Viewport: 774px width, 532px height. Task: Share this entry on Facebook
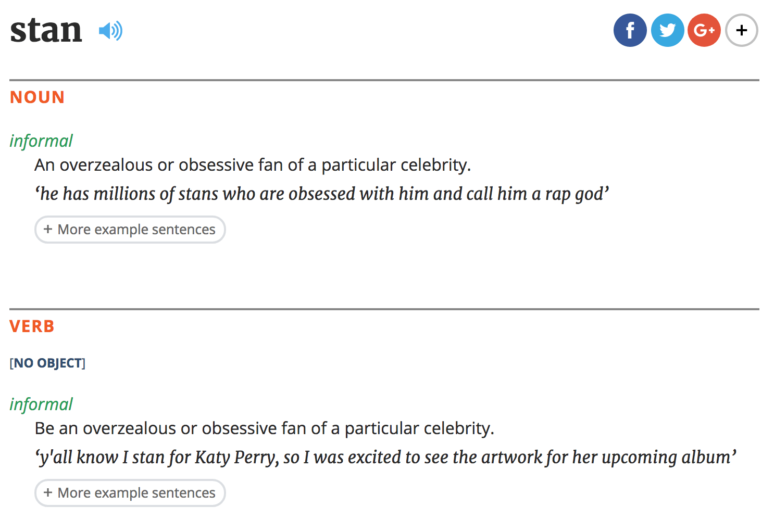click(x=630, y=30)
